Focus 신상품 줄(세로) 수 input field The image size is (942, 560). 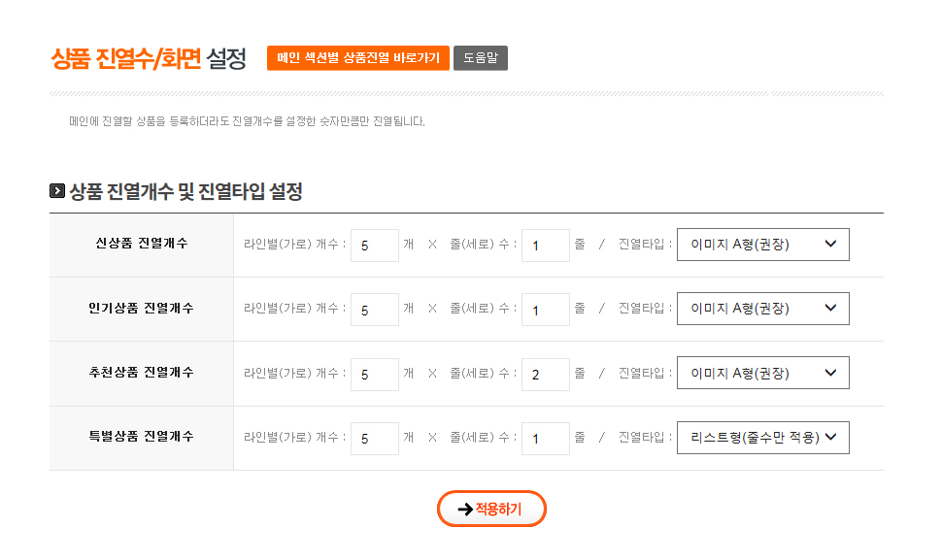[545, 246]
